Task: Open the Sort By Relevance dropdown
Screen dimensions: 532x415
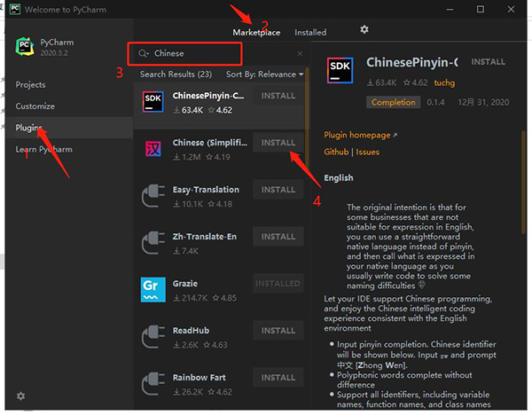Action: (264, 74)
